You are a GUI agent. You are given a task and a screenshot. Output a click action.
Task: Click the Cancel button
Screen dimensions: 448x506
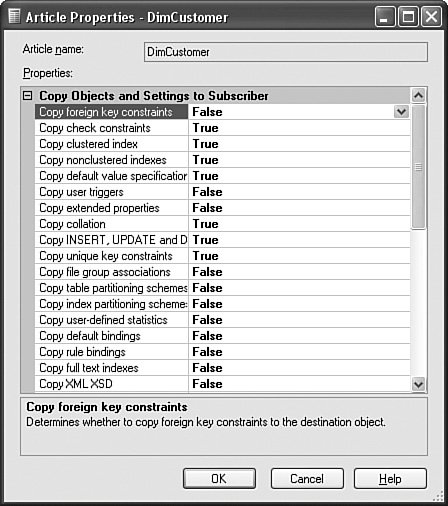[x=307, y=479]
